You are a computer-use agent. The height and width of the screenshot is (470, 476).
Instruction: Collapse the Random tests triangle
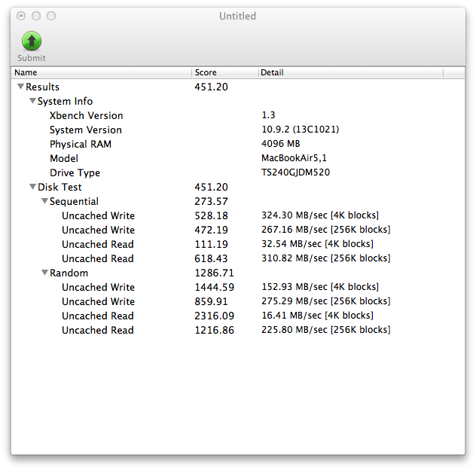coord(44,273)
